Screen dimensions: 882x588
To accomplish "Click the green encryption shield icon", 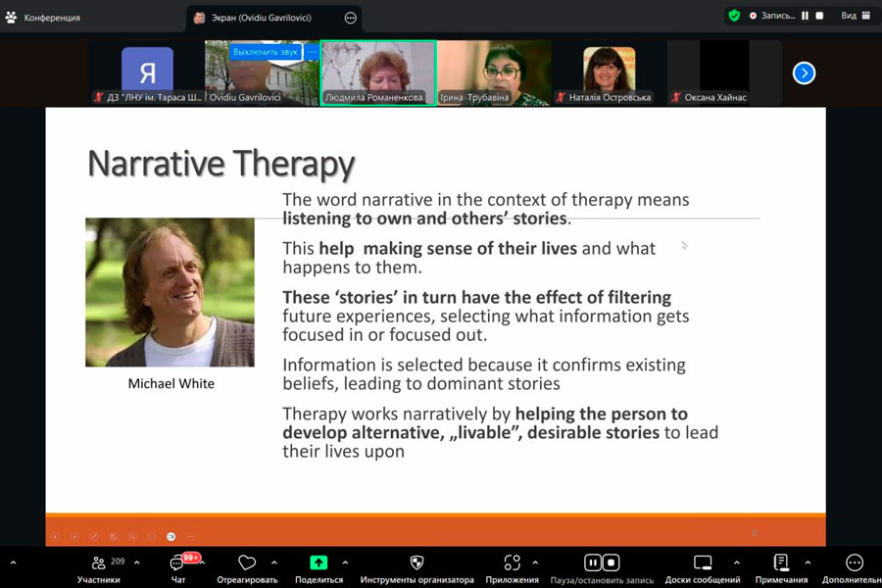I will [734, 16].
